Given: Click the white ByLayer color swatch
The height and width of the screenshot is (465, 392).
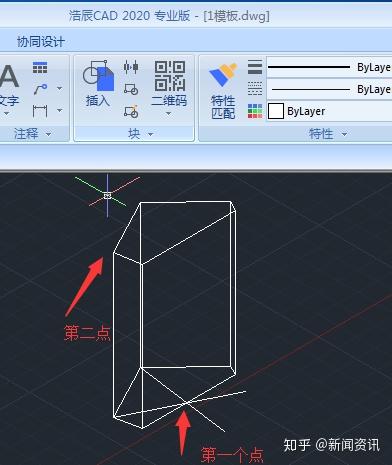Looking at the screenshot, I should pyautogui.click(x=276, y=111).
